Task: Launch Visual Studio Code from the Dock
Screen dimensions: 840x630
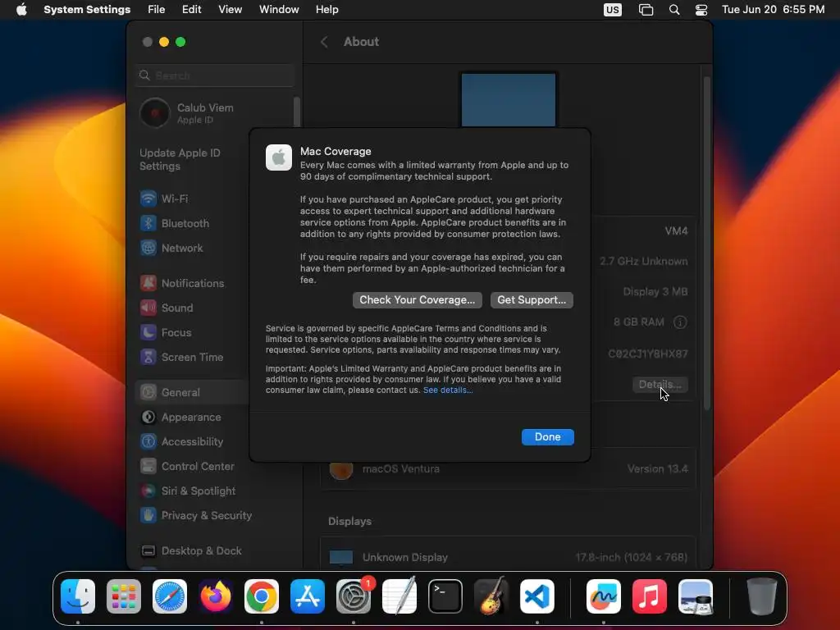Action: point(537,596)
